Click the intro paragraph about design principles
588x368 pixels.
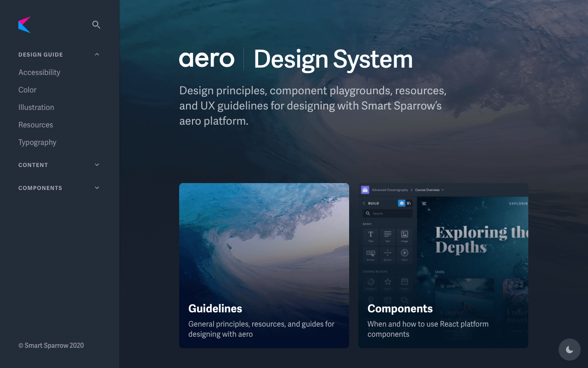click(x=313, y=106)
